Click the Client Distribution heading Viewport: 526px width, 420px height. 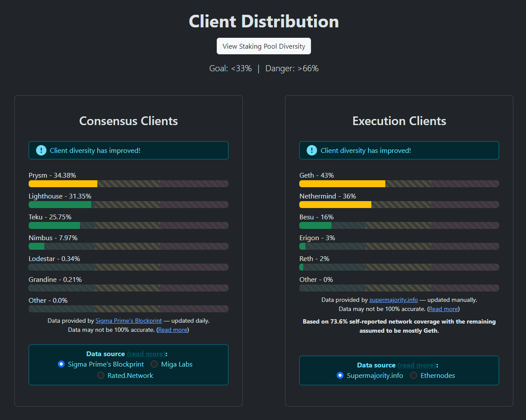click(264, 21)
